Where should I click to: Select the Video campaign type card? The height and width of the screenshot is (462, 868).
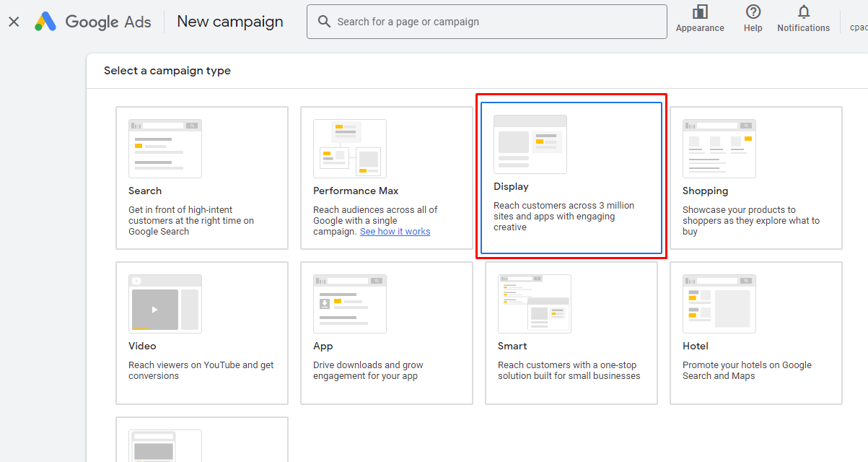tap(202, 333)
